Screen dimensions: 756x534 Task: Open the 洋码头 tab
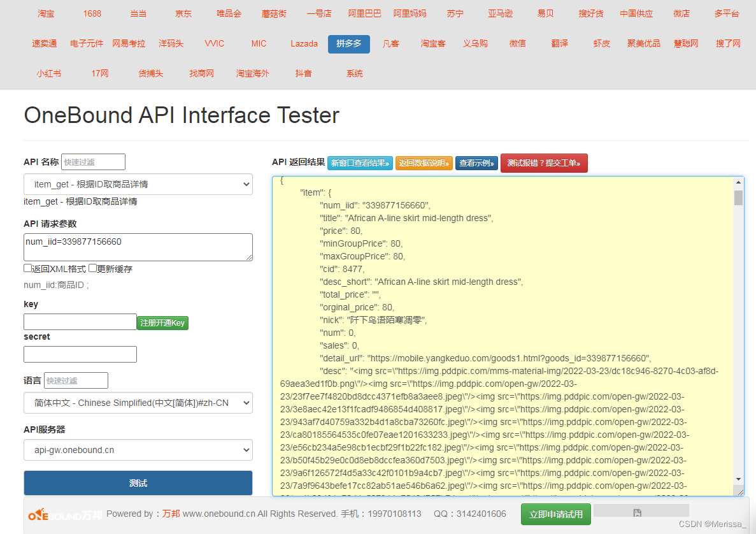point(171,44)
